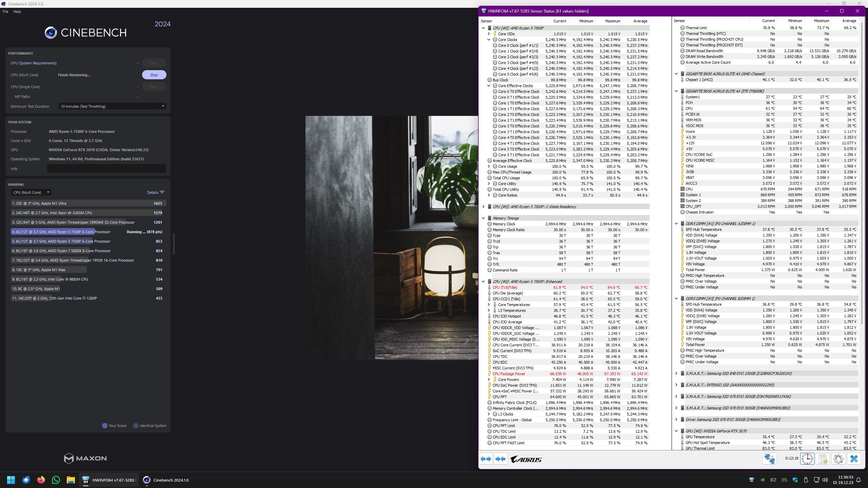Click the Info text field
The width and height of the screenshot is (868, 488).
[x=106, y=168]
